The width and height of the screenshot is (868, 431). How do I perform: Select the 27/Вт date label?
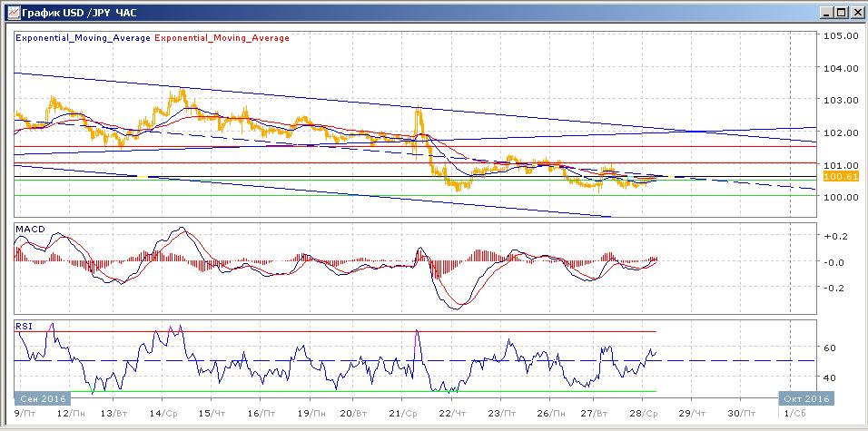(594, 413)
